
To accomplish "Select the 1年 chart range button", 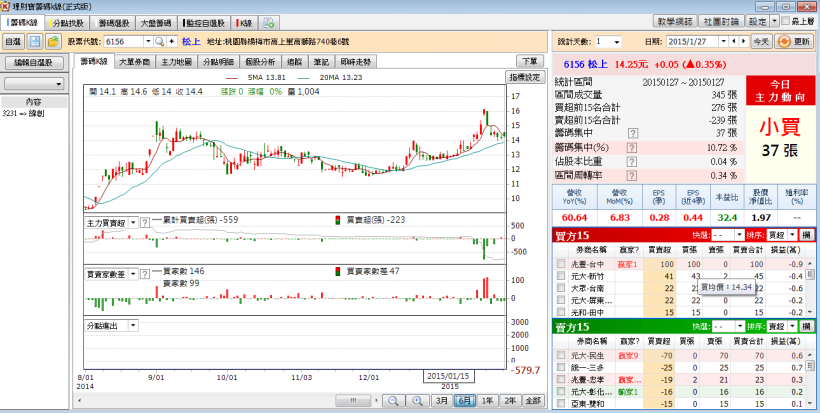I will (x=487, y=401).
